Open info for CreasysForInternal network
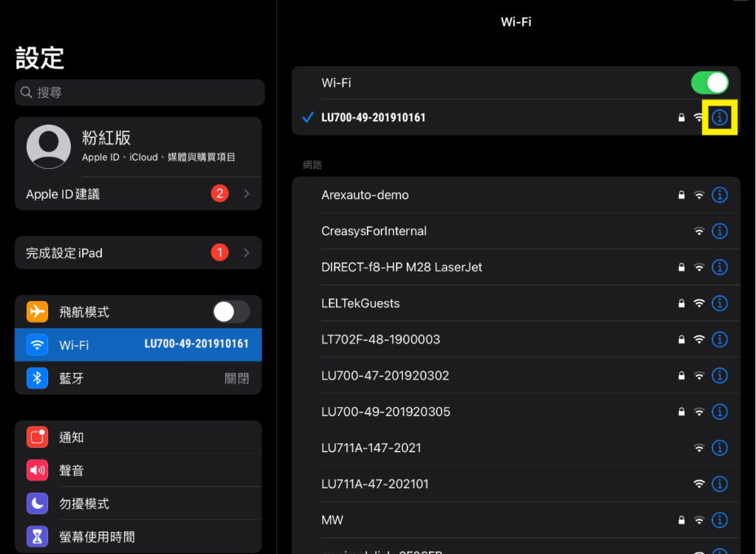Viewport: 756px width, 554px height. pyautogui.click(x=720, y=231)
